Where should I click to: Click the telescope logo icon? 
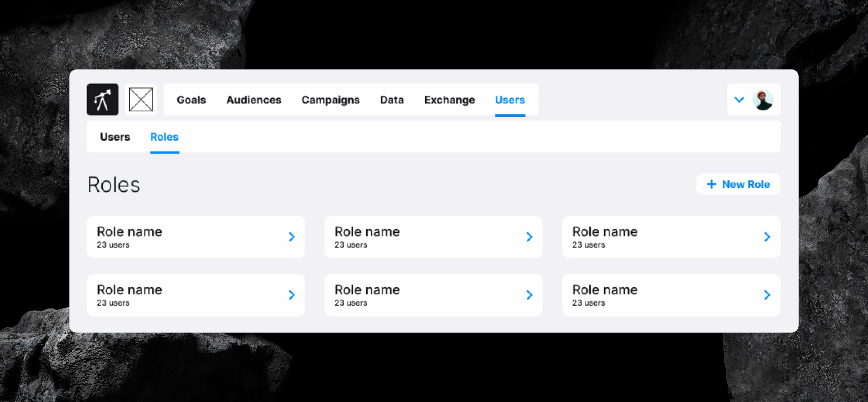pos(103,100)
